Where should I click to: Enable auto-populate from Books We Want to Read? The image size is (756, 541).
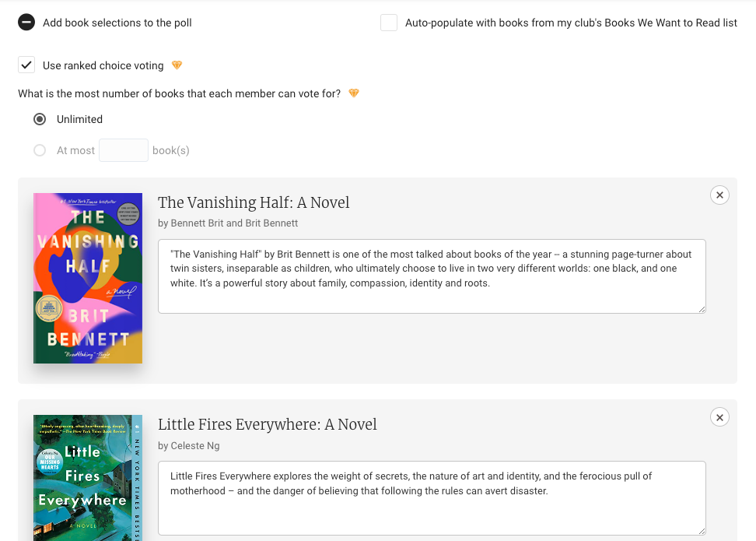click(x=389, y=23)
